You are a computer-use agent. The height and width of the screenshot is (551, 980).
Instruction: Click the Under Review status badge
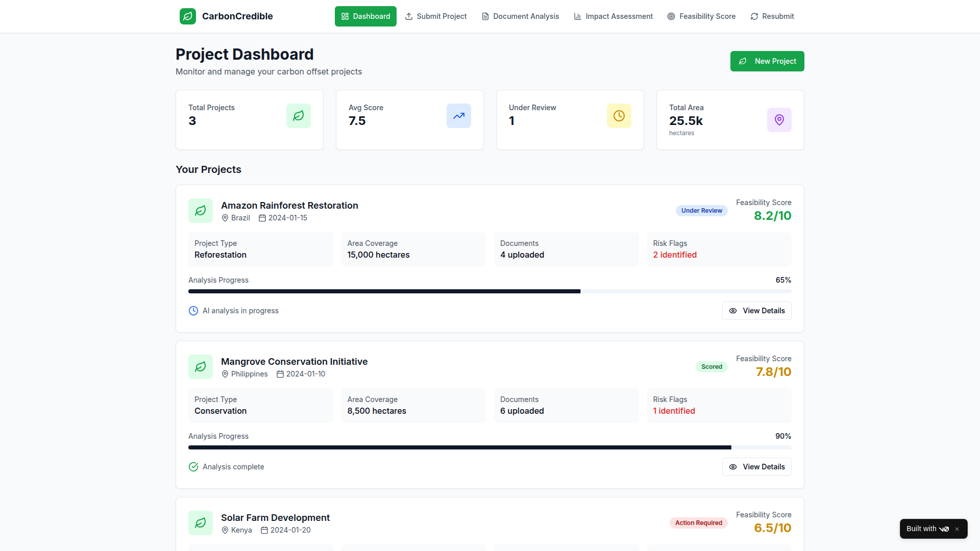702,211
